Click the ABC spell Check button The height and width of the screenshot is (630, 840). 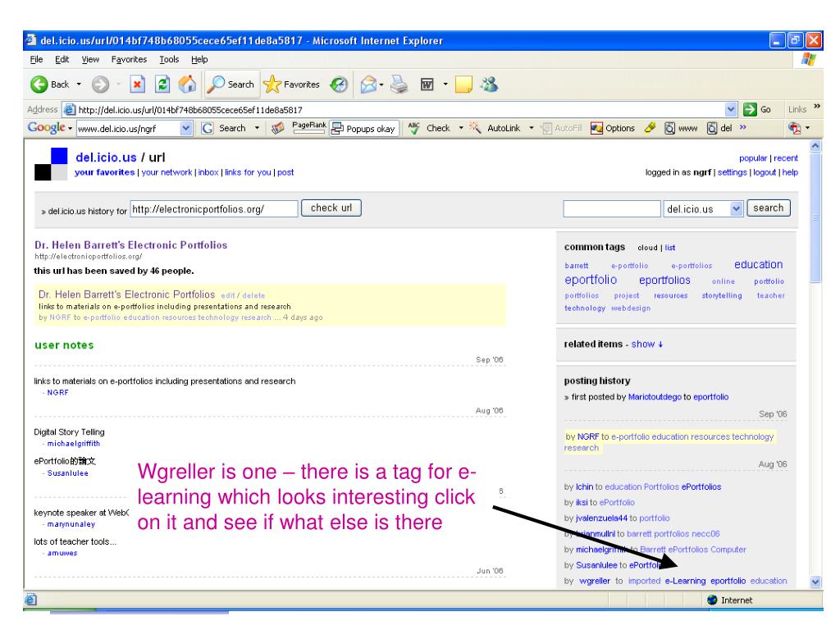pyautogui.click(x=429, y=128)
